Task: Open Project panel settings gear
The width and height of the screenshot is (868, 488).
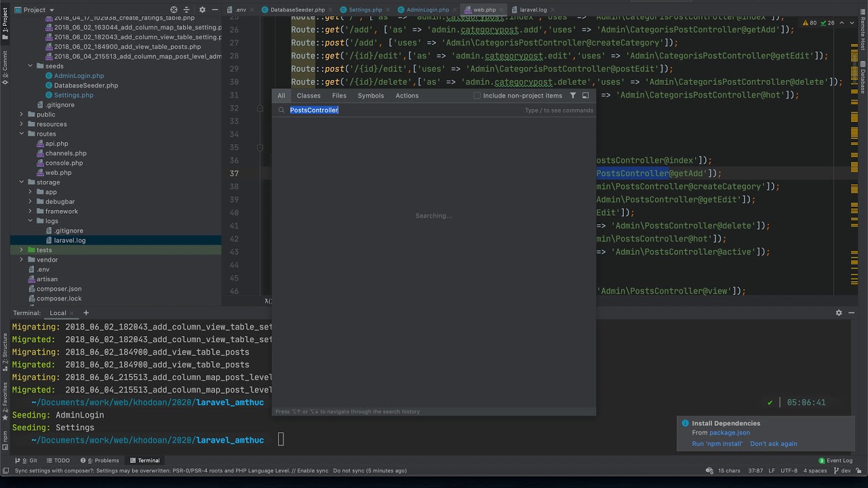Action: coord(201,9)
